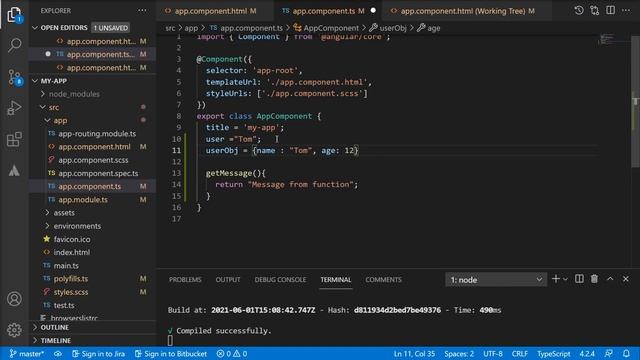The width and height of the screenshot is (640, 360).
Task: Open app.component.scss in the file tree
Action: click(x=93, y=160)
